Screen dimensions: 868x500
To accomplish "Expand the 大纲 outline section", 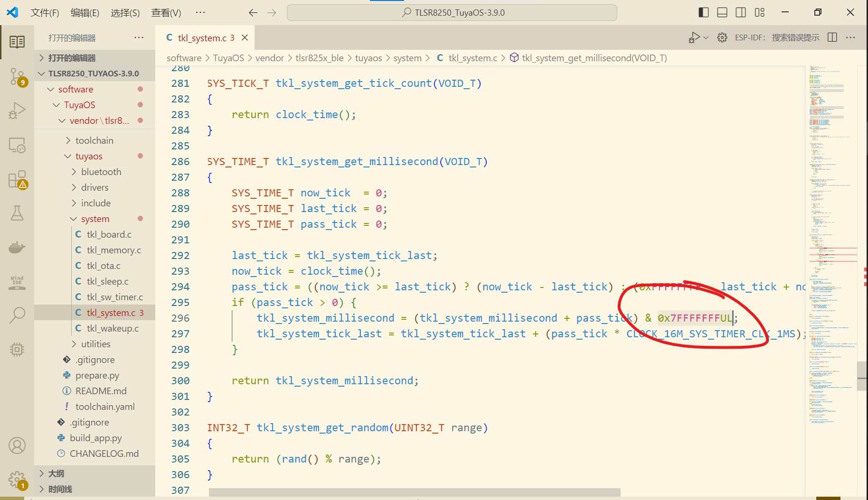I will tap(94, 473).
